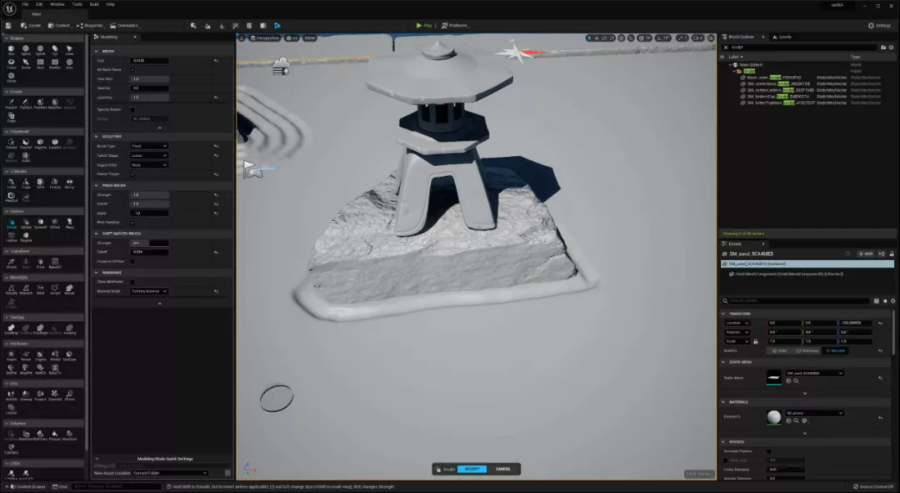Viewport: 900px width, 493px height.
Task: Select the Displace deform tool
Action: pos(26,237)
